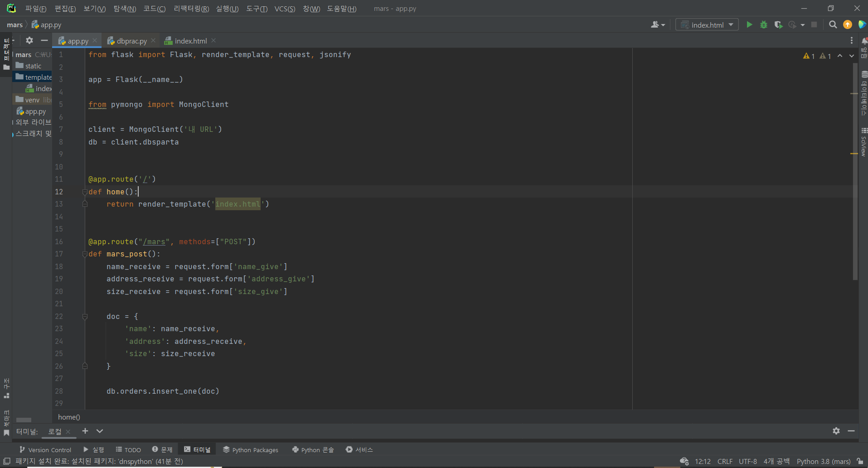Click the 12:12 cursor position indicator
Viewport: 868px width, 468px height.
click(x=703, y=461)
